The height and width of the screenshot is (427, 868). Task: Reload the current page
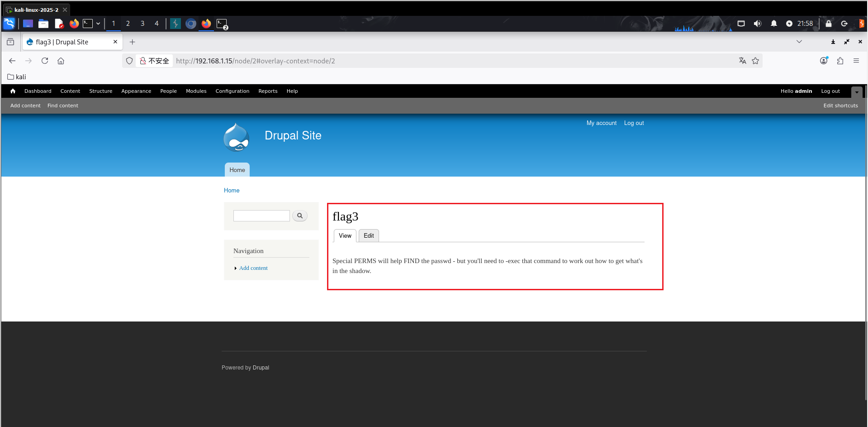pyautogui.click(x=45, y=61)
